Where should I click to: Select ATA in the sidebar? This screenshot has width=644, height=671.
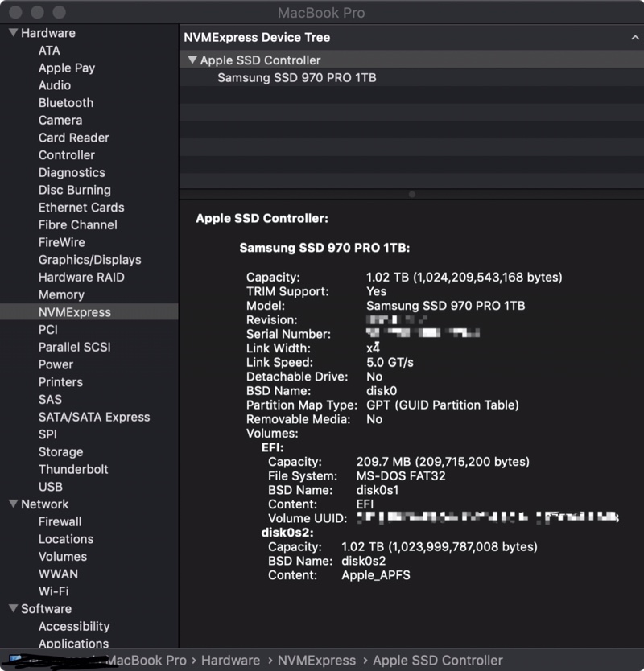[49, 51]
